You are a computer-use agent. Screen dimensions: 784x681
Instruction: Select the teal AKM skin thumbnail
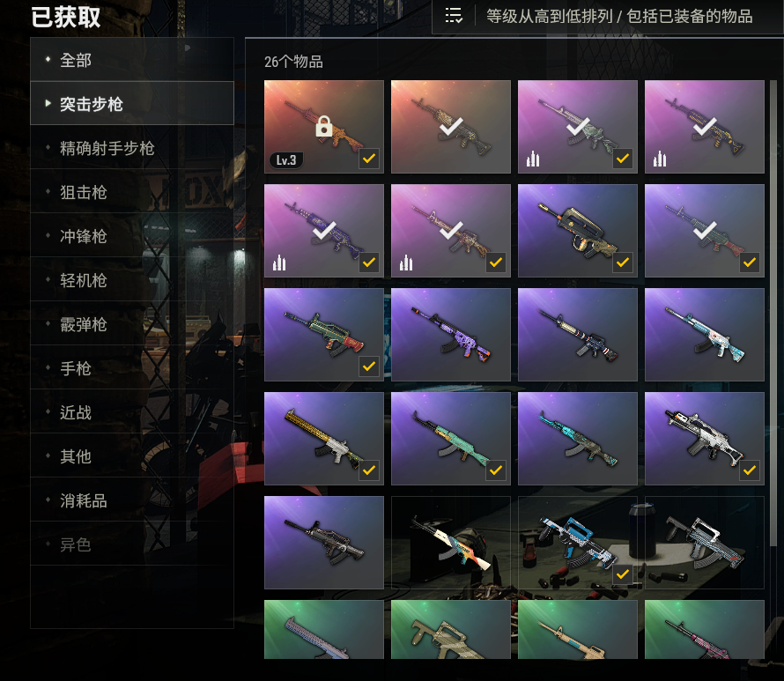pos(450,439)
